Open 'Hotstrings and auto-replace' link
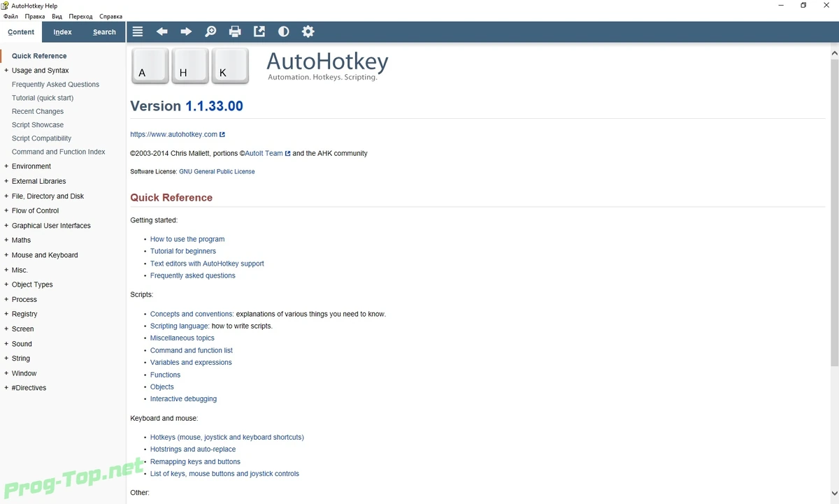 click(x=193, y=449)
